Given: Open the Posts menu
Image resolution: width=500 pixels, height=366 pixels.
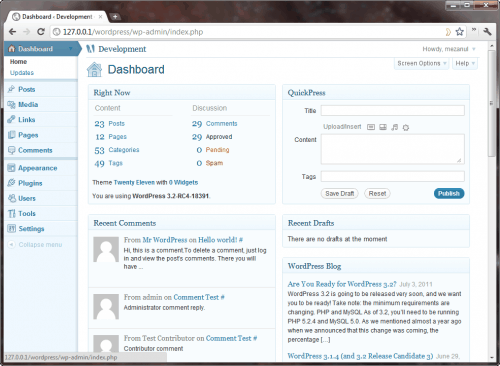Looking at the screenshot, I should point(27,89).
